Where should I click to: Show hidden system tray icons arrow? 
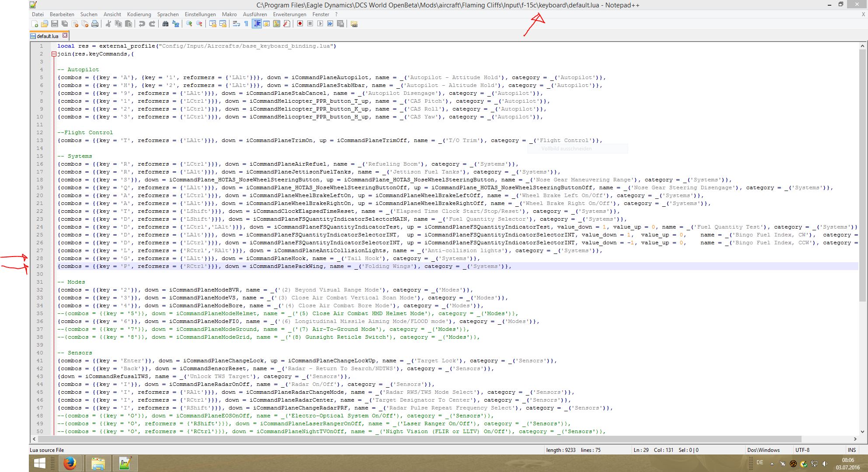coord(772,463)
